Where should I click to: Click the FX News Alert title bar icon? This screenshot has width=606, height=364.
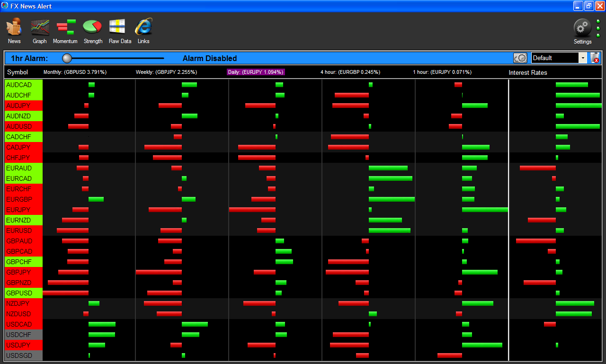point(5,6)
